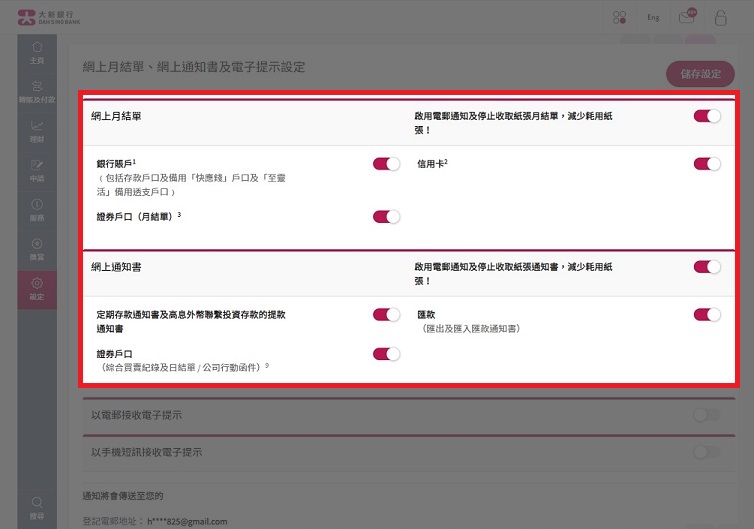
Task: Toggle the 網上月結單 master switch
Action: click(707, 116)
